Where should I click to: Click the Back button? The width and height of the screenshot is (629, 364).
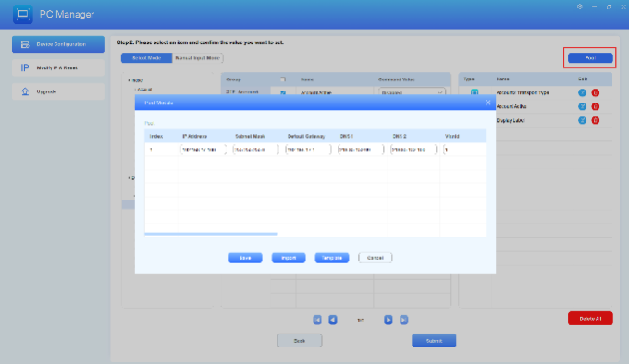(x=300, y=341)
